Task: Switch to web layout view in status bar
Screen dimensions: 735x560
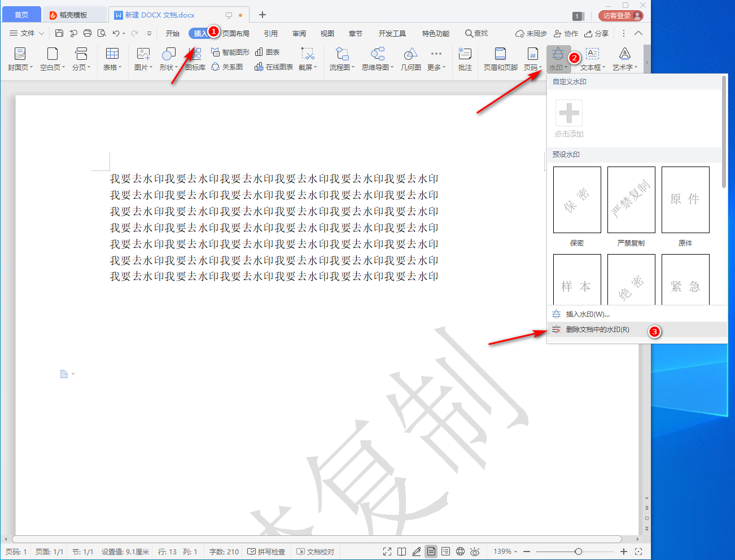Action: coord(460,552)
